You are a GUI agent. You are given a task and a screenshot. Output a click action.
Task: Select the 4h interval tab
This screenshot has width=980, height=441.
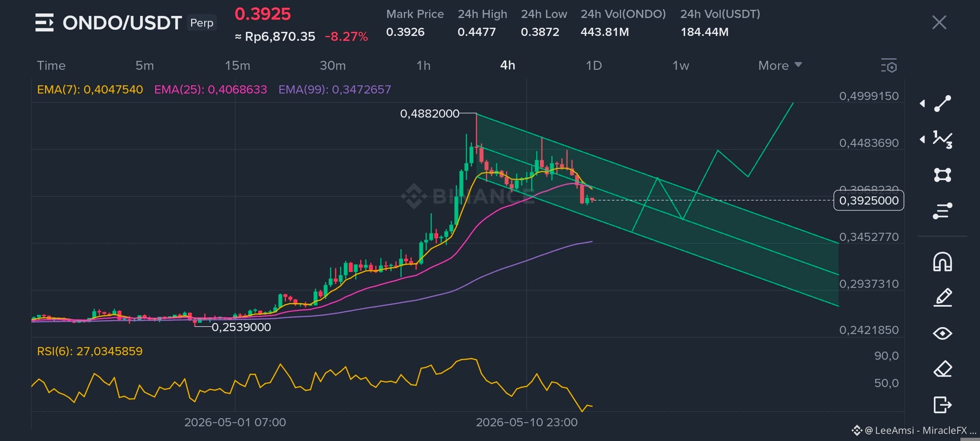(x=508, y=65)
